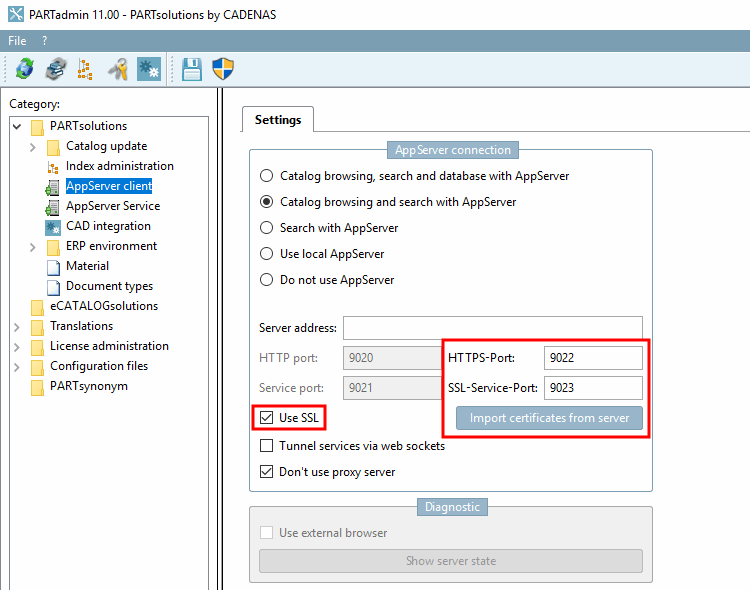Viewport: 750px width, 590px height.
Task: Choose Do not use AppServer option
Action: [266, 279]
